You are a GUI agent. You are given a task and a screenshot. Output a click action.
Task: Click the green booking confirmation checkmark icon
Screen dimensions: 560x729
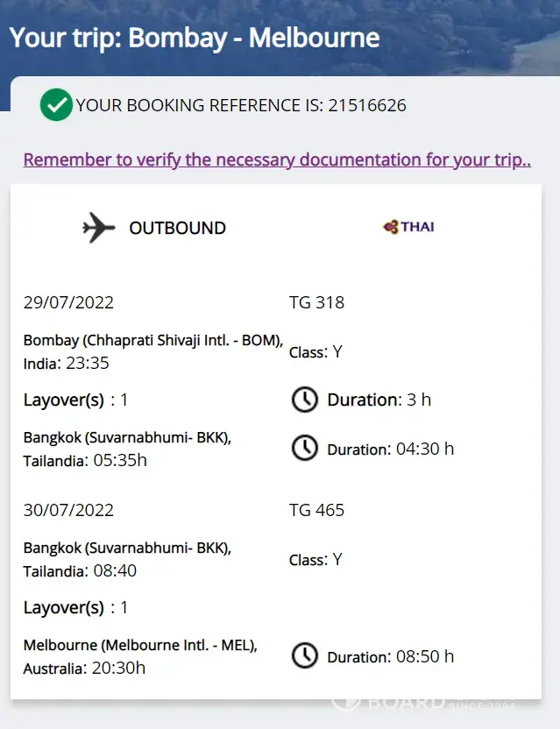pyautogui.click(x=56, y=105)
